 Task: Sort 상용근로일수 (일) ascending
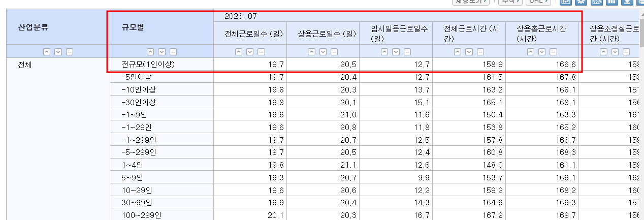coord(312,51)
